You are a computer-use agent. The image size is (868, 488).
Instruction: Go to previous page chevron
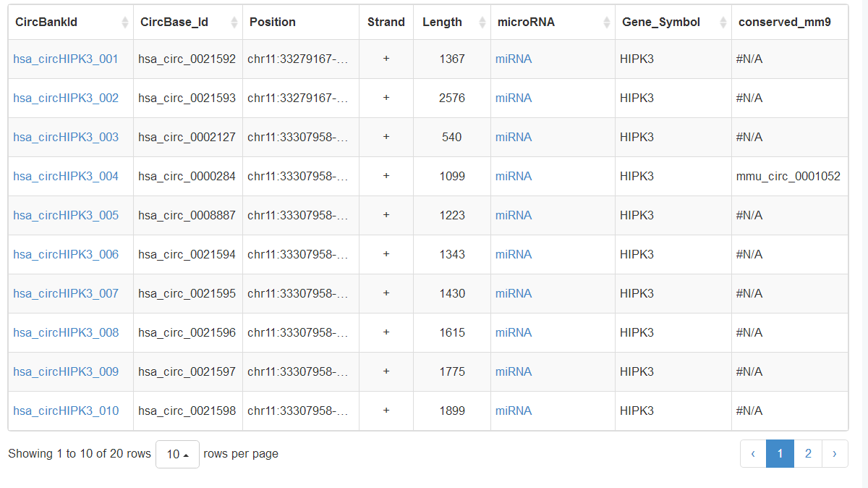click(x=753, y=454)
